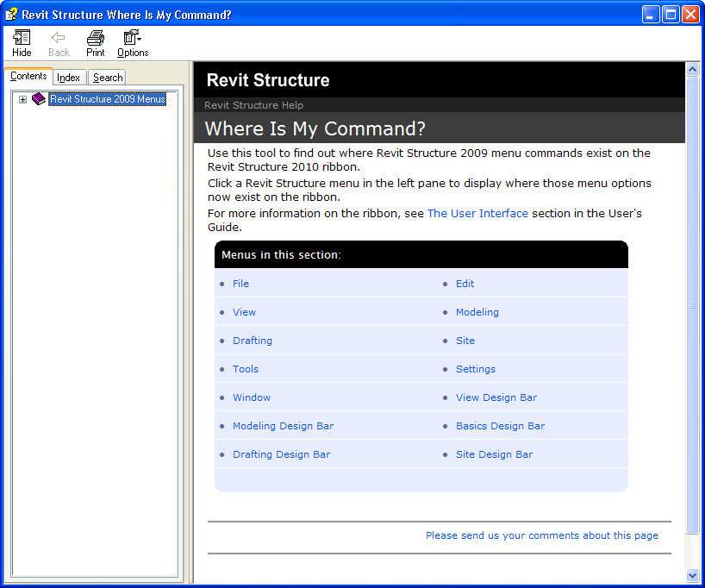Open the Basics Design Bar link
Viewport: 705px width, 588px height.
tap(500, 426)
